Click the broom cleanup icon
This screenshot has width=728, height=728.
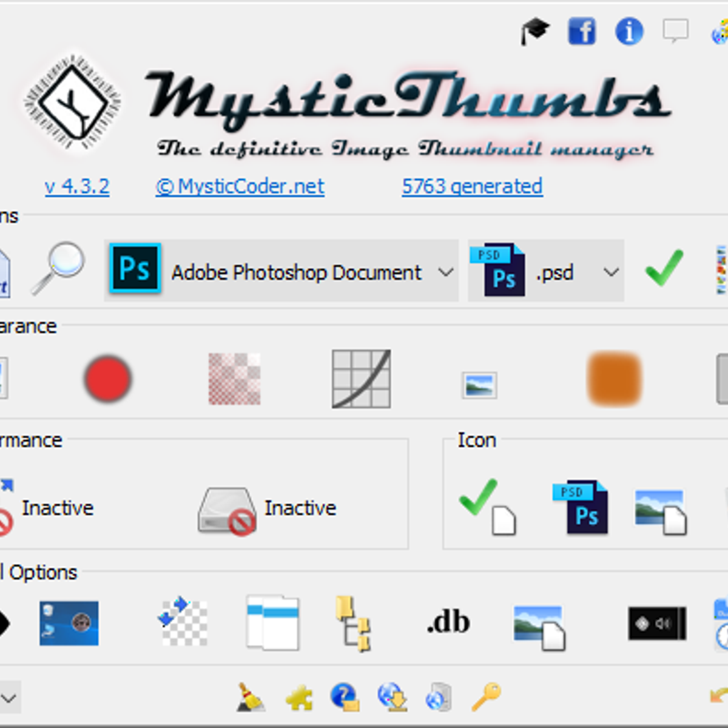pyautogui.click(x=250, y=697)
